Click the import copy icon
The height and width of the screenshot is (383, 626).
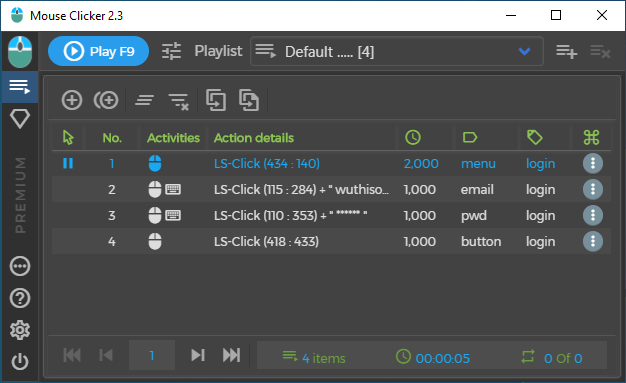click(x=216, y=100)
